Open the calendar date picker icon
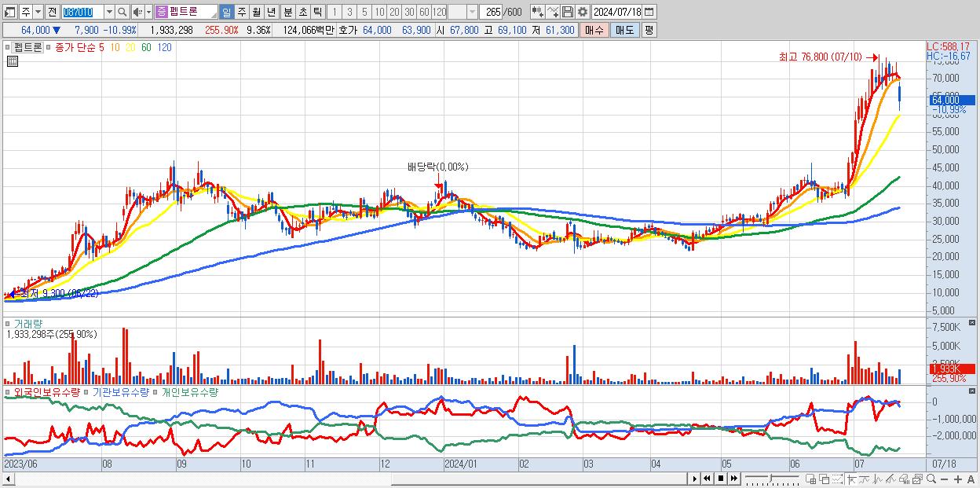This screenshot has height=488, width=980. click(649, 12)
